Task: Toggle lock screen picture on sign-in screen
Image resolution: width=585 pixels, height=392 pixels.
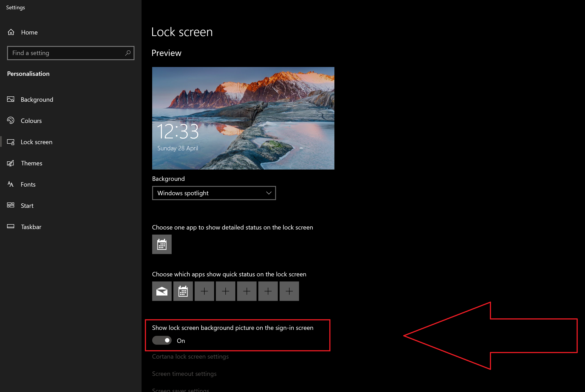Action: [x=162, y=340]
